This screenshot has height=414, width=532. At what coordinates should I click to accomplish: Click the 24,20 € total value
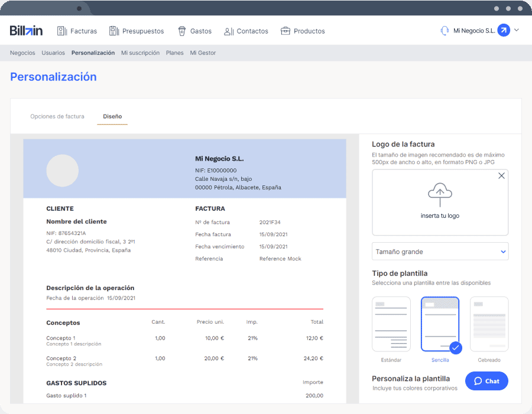coord(313,358)
